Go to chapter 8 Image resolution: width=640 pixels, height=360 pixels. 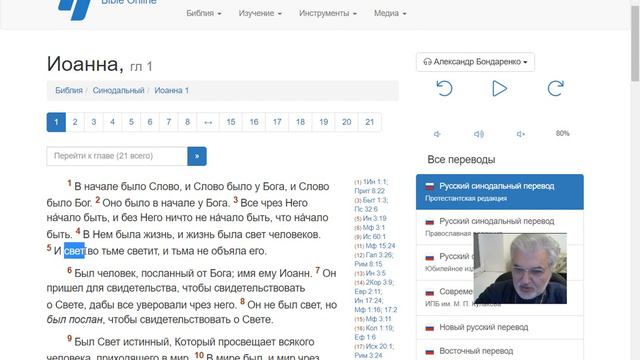click(x=187, y=122)
